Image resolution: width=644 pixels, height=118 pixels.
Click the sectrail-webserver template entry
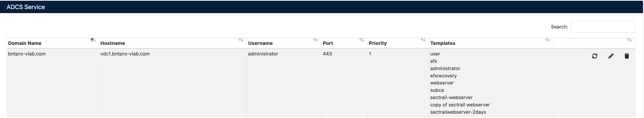click(x=451, y=97)
